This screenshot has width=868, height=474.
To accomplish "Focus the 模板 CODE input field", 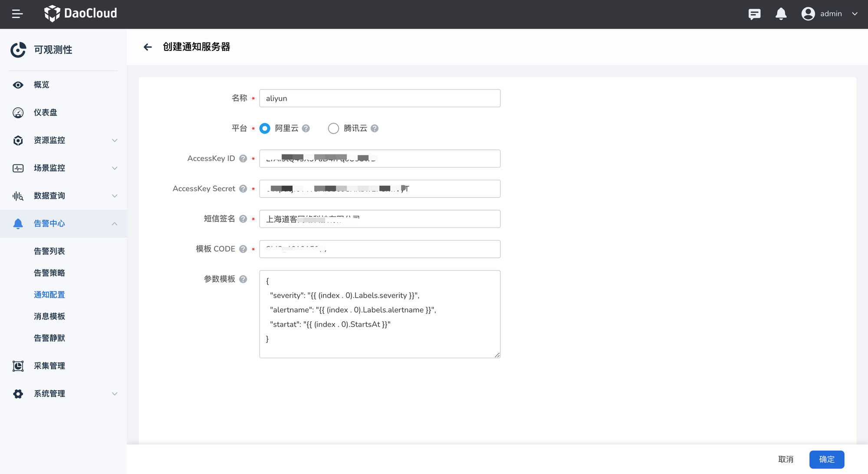I will coord(380,249).
